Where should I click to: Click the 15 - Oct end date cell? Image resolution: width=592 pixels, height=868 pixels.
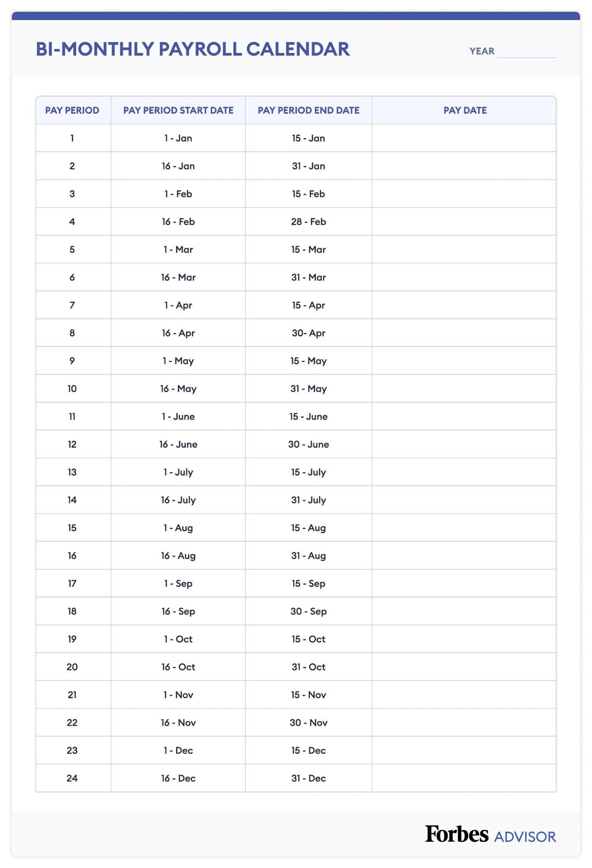coord(308,639)
